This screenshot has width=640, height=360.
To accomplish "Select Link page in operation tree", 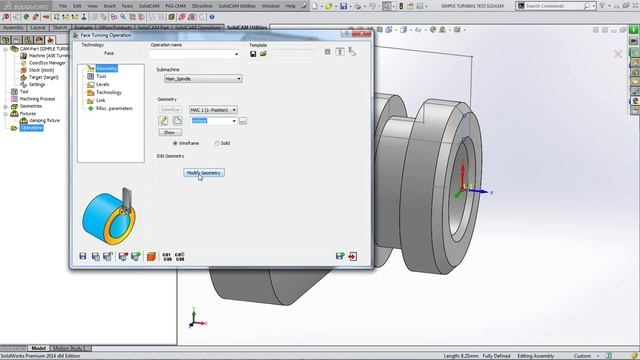I will point(100,100).
